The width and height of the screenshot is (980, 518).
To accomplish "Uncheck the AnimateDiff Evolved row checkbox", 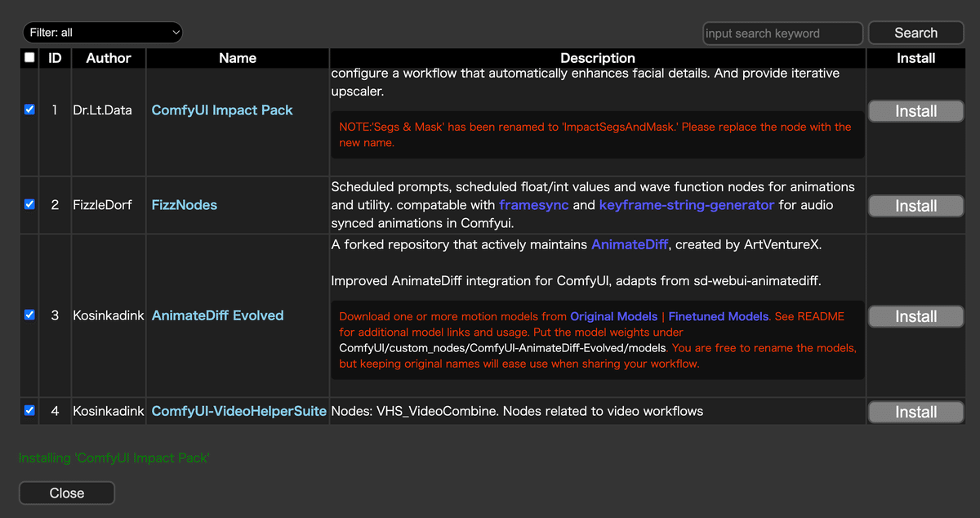I will [29, 315].
